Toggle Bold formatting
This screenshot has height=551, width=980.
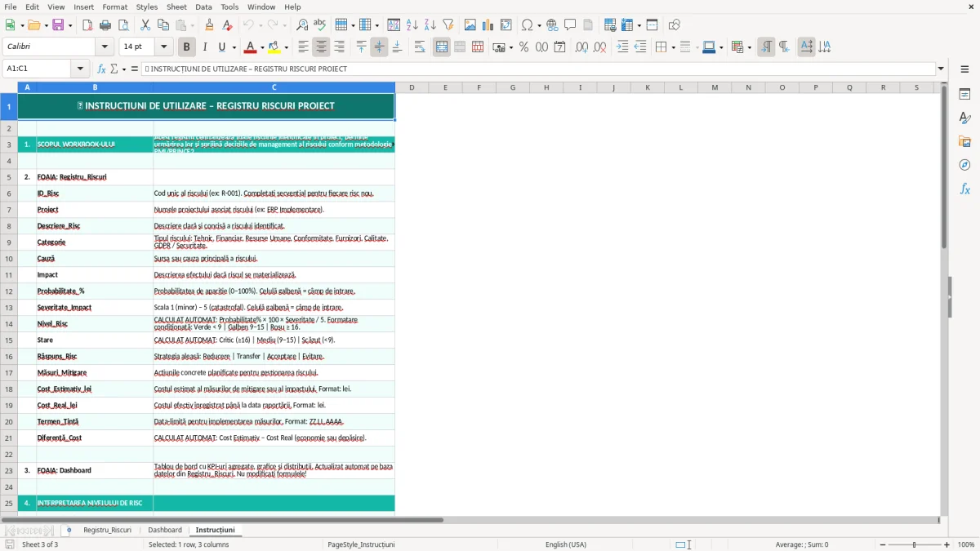(x=187, y=47)
